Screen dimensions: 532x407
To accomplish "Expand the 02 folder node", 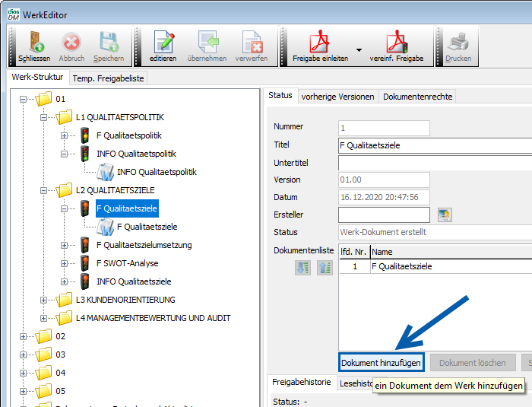I will point(23,336).
